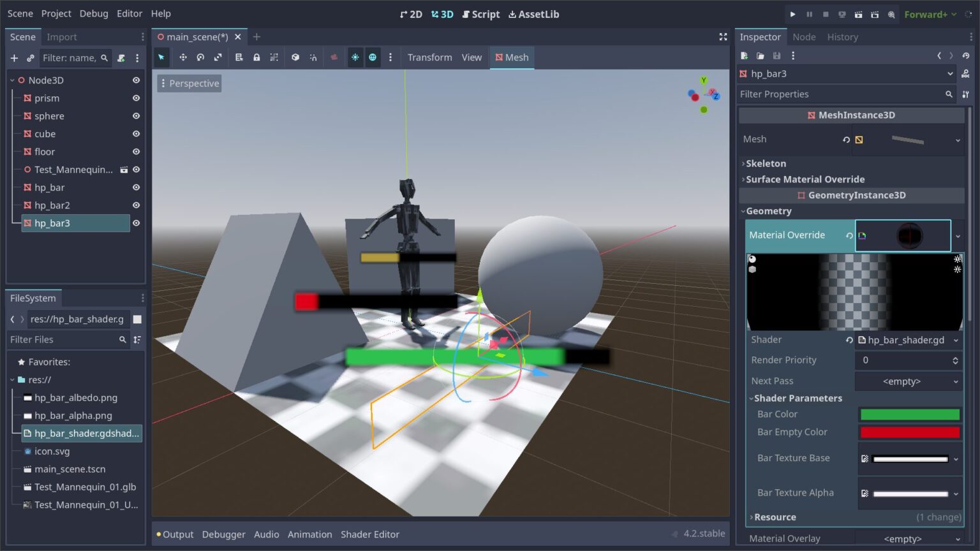Switch to the Node tab in Inspector
The height and width of the screenshot is (551, 980).
803,36
